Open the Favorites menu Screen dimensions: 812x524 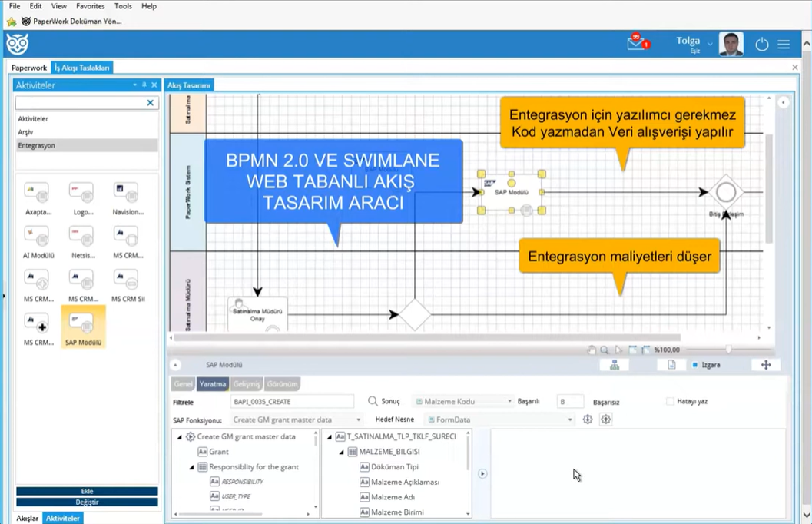(90, 6)
